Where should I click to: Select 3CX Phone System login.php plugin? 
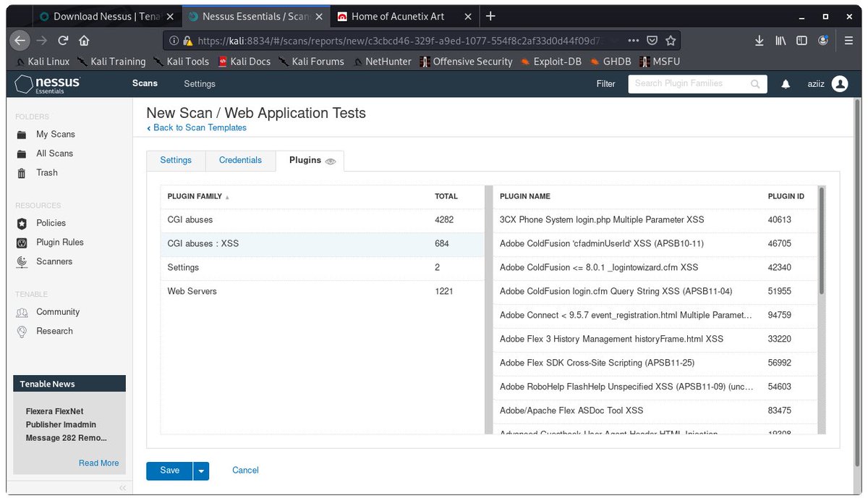coord(655,220)
